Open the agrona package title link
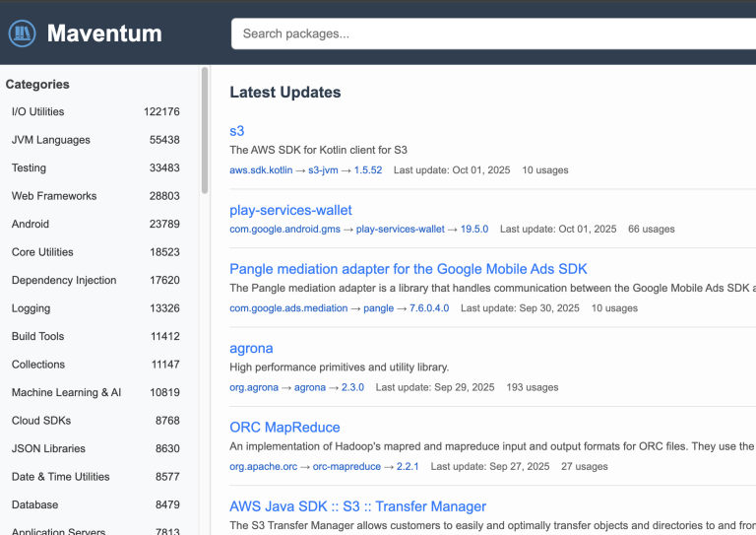The height and width of the screenshot is (535, 756). click(251, 348)
